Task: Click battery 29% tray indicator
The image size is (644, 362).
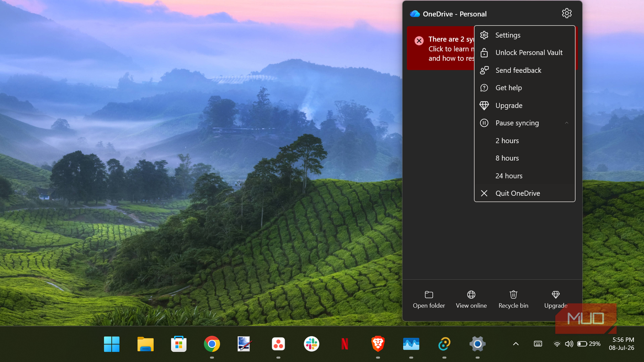Action: [589, 344]
